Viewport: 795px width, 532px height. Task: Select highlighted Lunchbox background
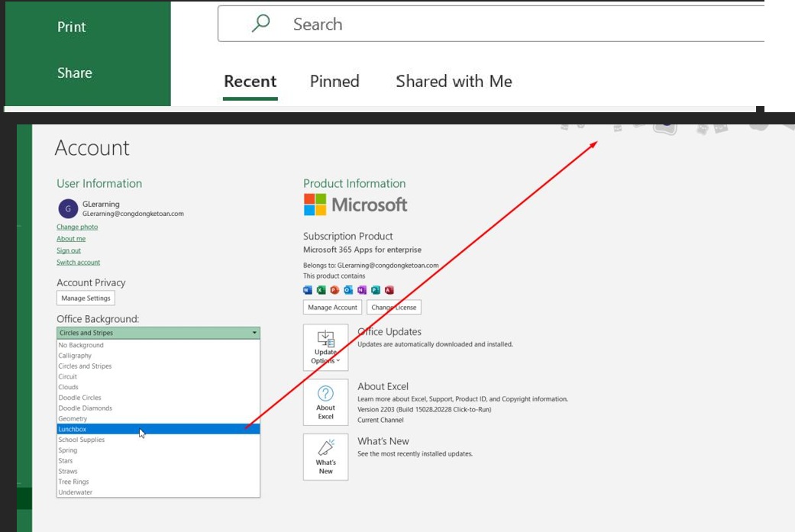pyautogui.click(x=158, y=429)
